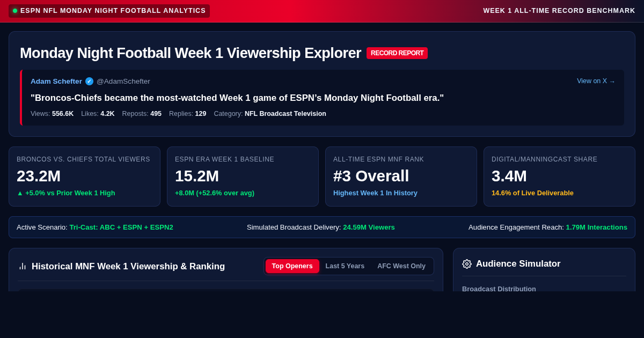Click '+5.0% vs Prior Week 1 High' text
644x338 pixels.
coord(66,193)
